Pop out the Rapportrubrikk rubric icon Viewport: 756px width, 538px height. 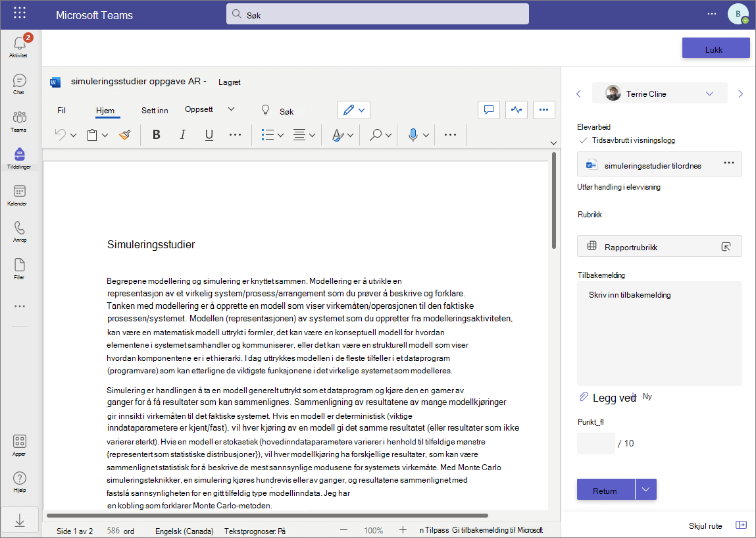tap(726, 246)
